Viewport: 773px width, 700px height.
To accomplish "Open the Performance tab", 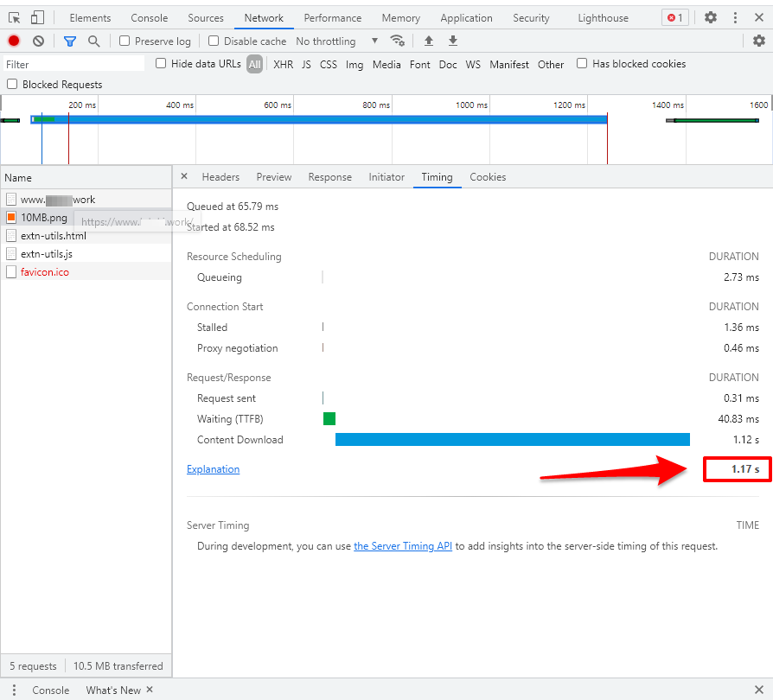I will point(333,18).
